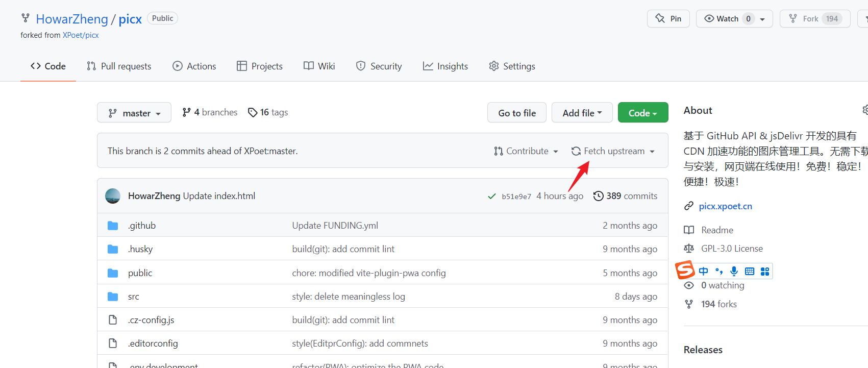Click the src folder icon
Image resolution: width=868 pixels, height=368 pixels.
coord(113,297)
